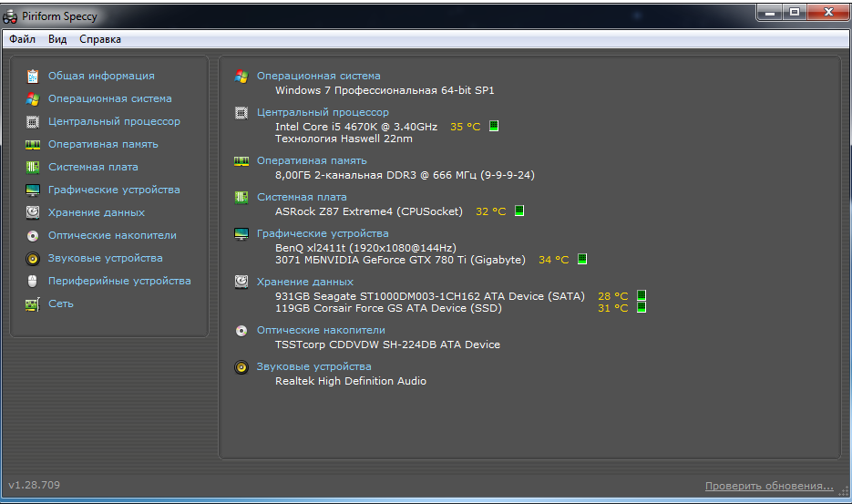Click green temperature indicator next to GPU 34 °C
This screenshot has width=852, height=504.
582,260
